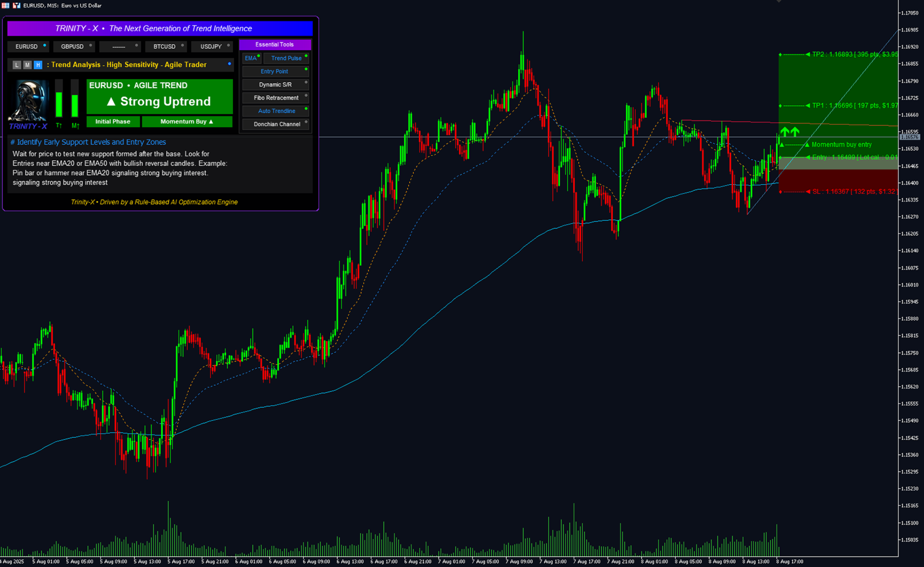Switch to the GBPUSD pair tab

(x=74, y=46)
